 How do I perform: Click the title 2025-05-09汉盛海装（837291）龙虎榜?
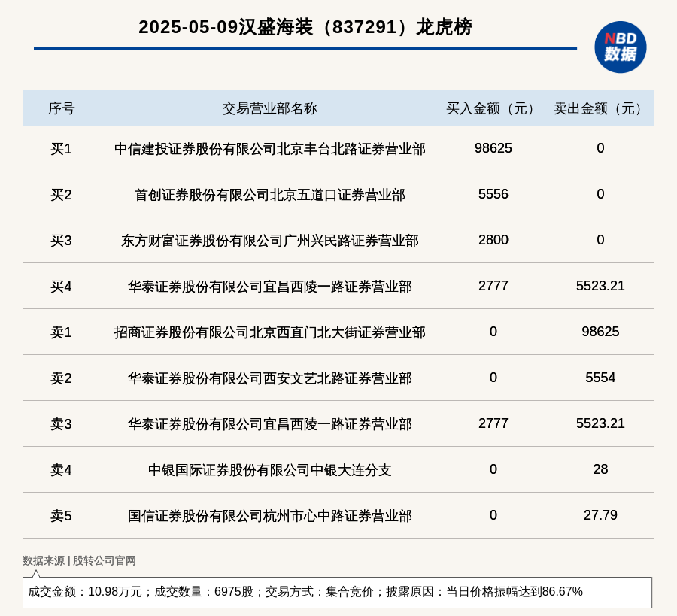pyautogui.click(x=305, y=27)
